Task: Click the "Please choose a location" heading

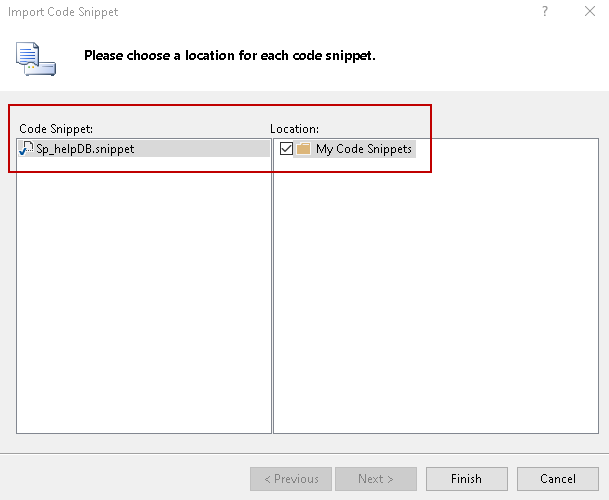Action: tap(229, 56)
